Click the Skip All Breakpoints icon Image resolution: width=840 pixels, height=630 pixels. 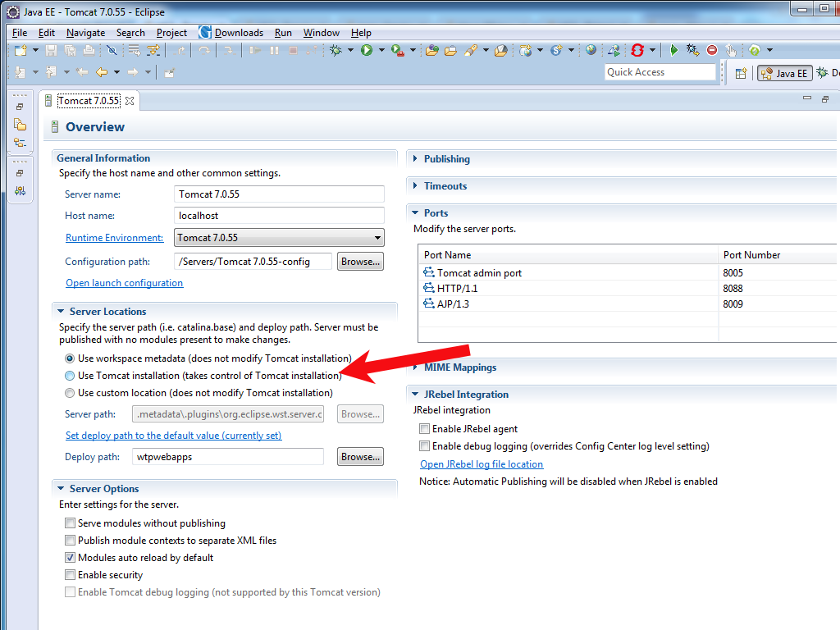(112, 50)
